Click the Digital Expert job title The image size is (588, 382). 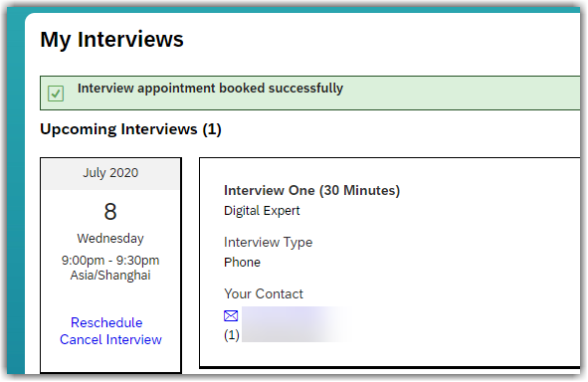(262, 211)
